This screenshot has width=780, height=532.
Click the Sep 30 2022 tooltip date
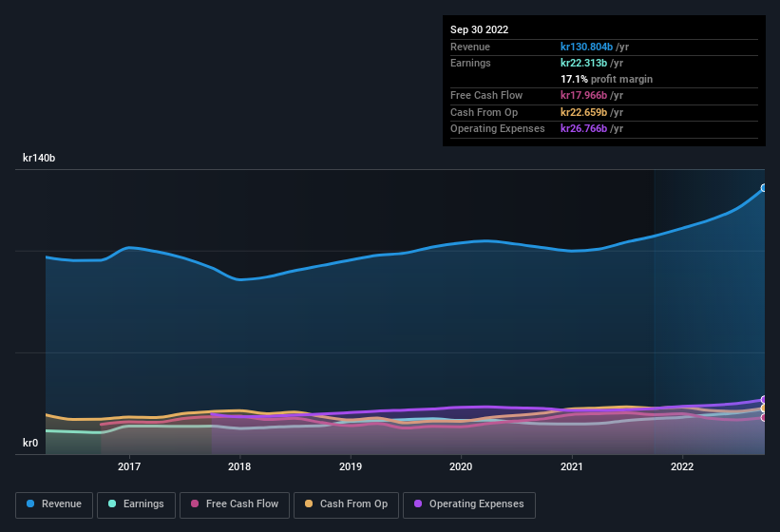click(x=479, y=29)
